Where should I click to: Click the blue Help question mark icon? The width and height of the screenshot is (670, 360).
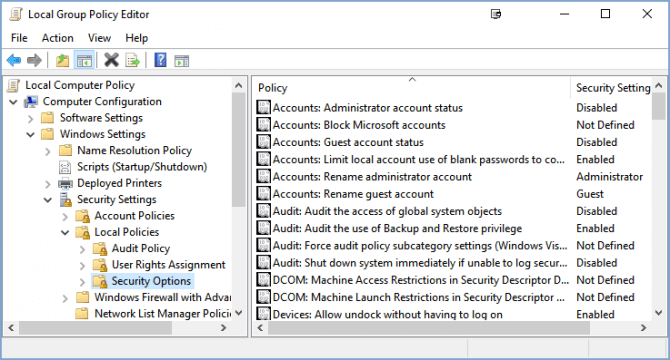(x=160, y=60)
